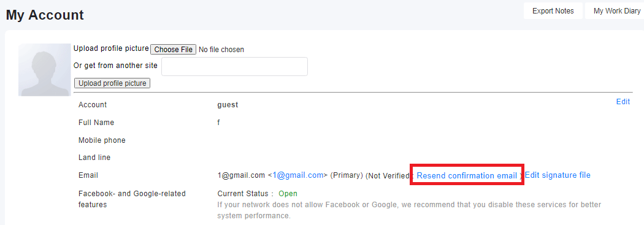Select the Land line row label
Image resolution: width=644 pixels, height=225 pixels.
94,158
